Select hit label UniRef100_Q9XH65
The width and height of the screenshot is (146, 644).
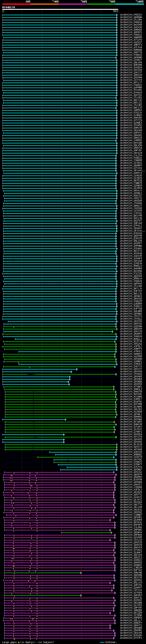point(131,376)
